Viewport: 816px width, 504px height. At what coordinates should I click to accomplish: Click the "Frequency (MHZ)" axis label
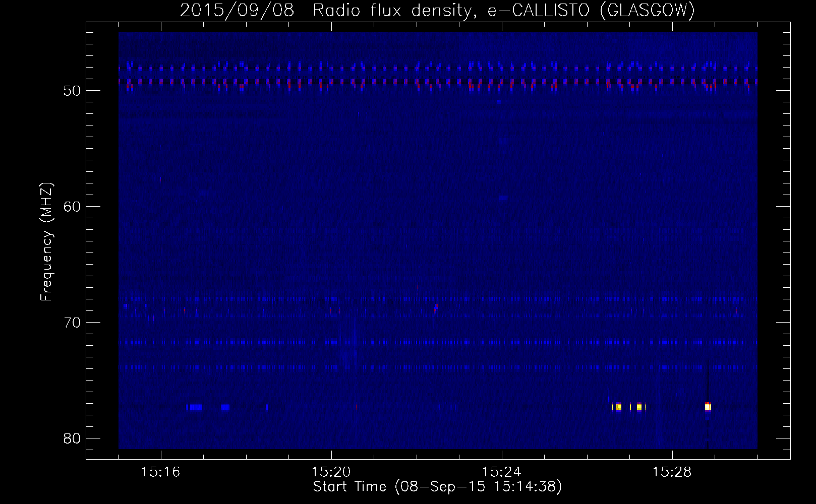point(46,242)
